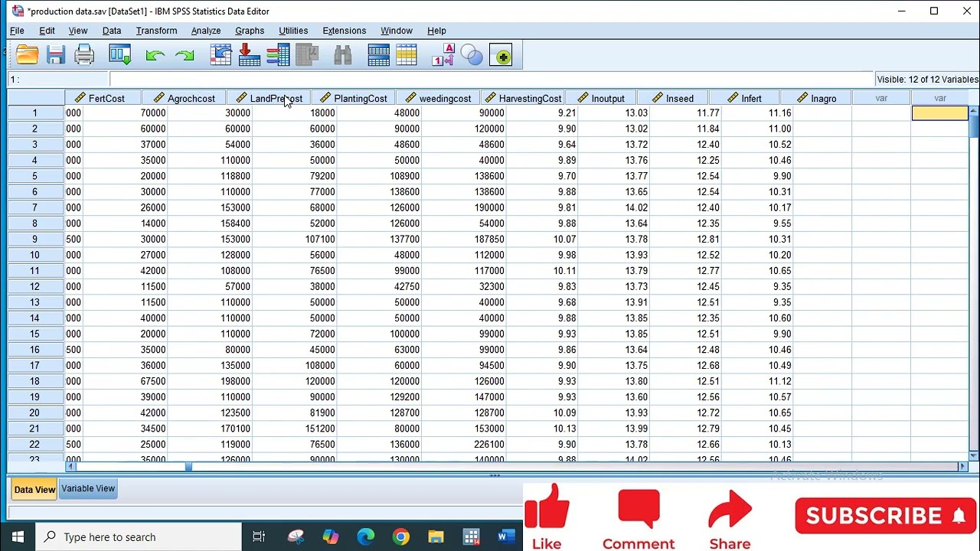
Task: Select the PlantingCost column header
Action: (353, 98)
